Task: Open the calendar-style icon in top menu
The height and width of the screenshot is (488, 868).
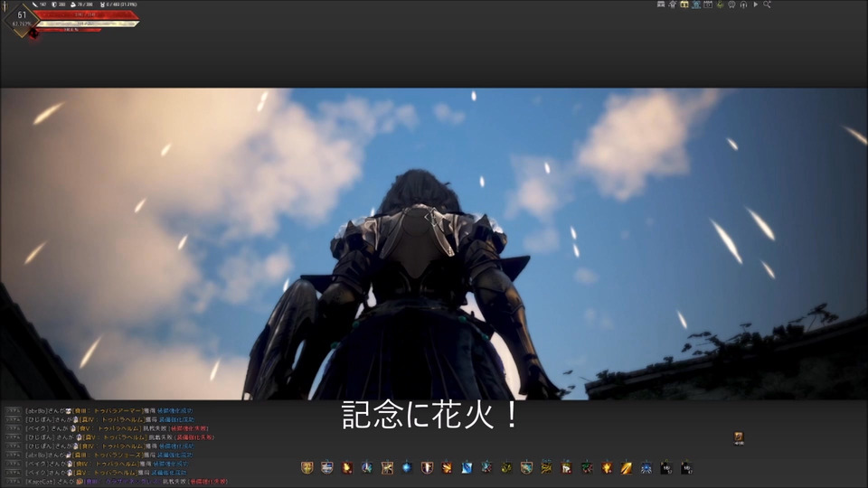Action: 708,5
